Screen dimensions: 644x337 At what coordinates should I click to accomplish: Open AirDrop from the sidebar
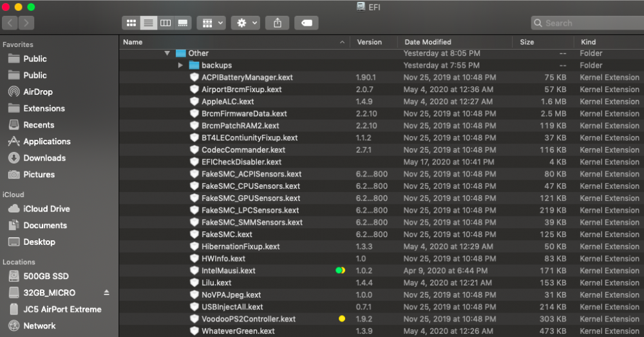tap(38, 91)
